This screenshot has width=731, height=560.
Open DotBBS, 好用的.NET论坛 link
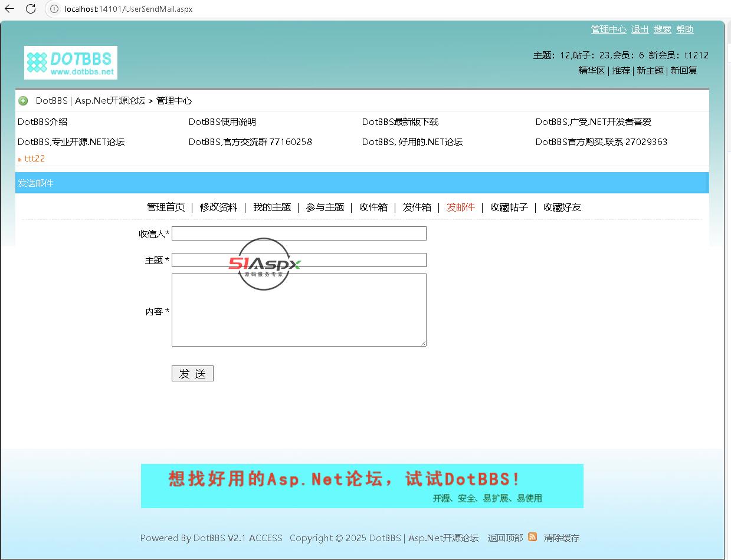(412, 142)
